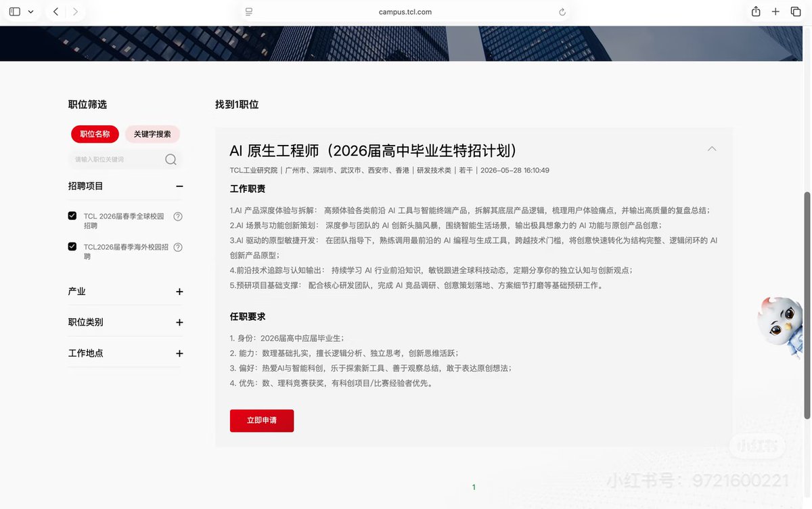Screen dimensions: 812x509
Task: Open the page reader icon in address bar
Action: [x=249, y=12]
